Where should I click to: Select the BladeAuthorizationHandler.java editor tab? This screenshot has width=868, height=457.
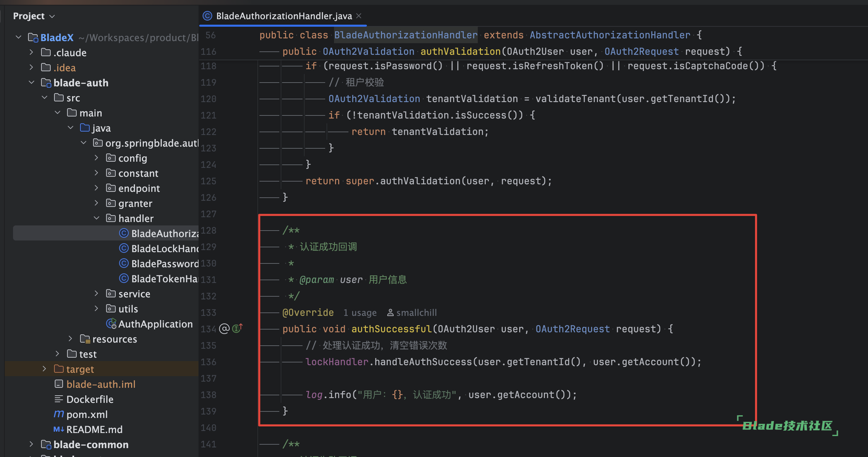click(283, 16)
